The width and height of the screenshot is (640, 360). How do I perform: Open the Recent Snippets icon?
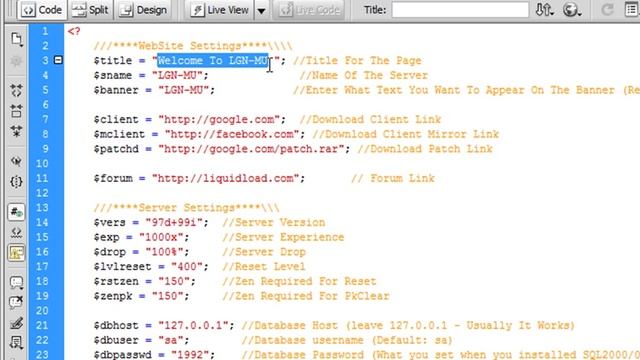(16, 342)
